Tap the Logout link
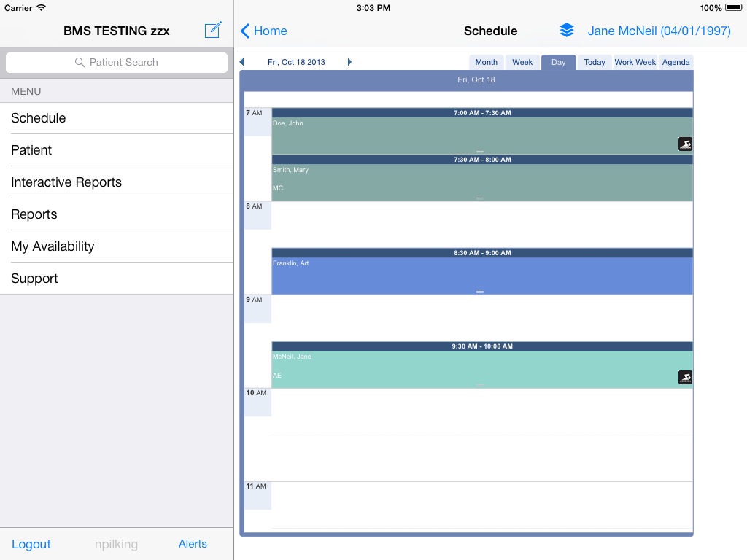747x560 pixels. tap(31, 544)
